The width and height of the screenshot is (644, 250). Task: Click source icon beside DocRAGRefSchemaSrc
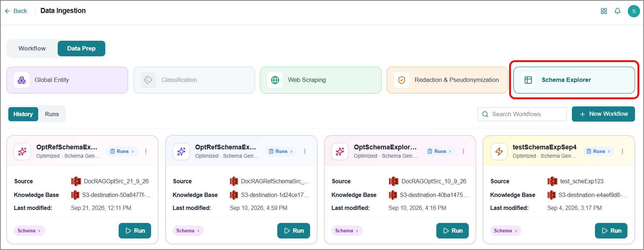coord(234,181)
